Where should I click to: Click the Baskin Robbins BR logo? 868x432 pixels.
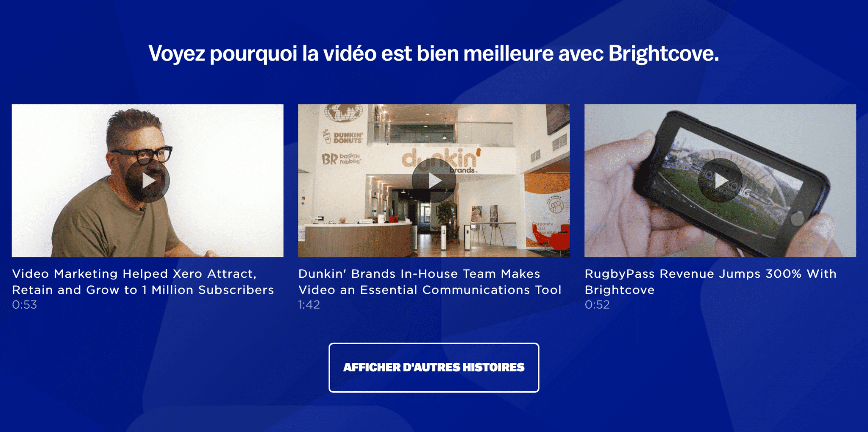coord(341,159)
